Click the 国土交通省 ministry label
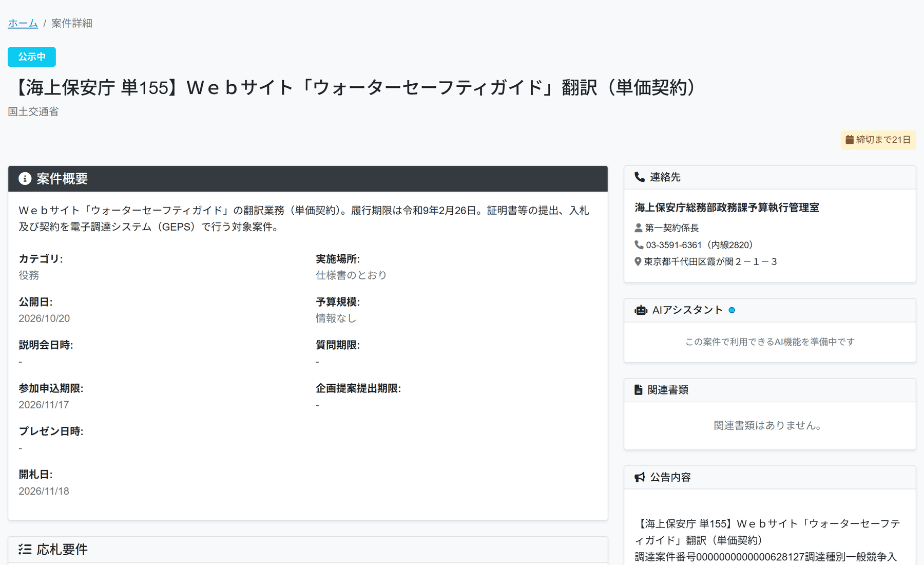 pyautogui.click(x=33, y=111)
